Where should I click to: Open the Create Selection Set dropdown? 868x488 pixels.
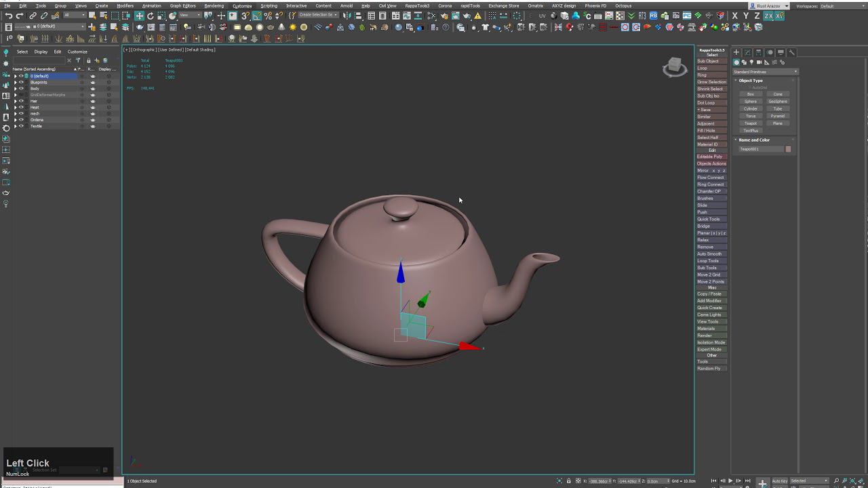(318, 15)
